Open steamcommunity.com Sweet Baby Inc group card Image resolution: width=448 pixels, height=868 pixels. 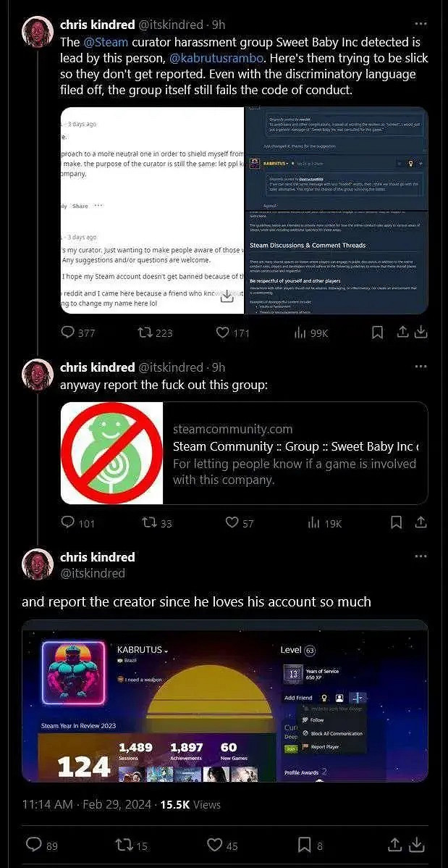(x=244, y=453)
